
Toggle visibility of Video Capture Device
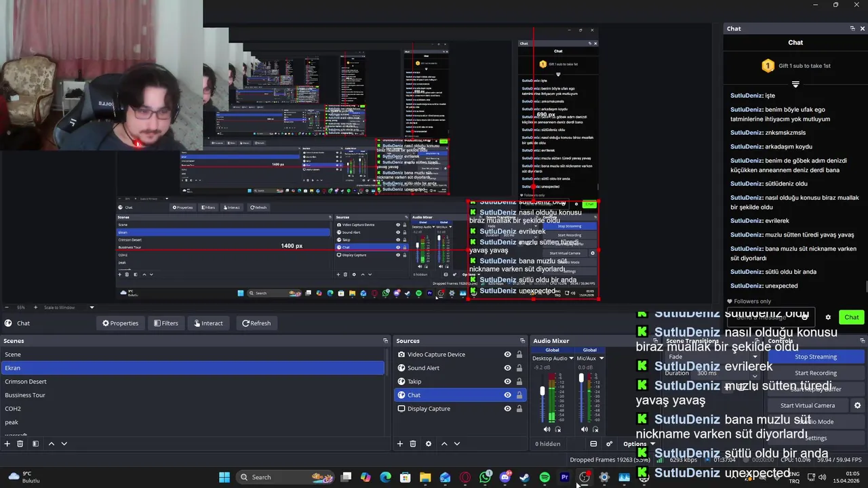[x=507, y=354]
